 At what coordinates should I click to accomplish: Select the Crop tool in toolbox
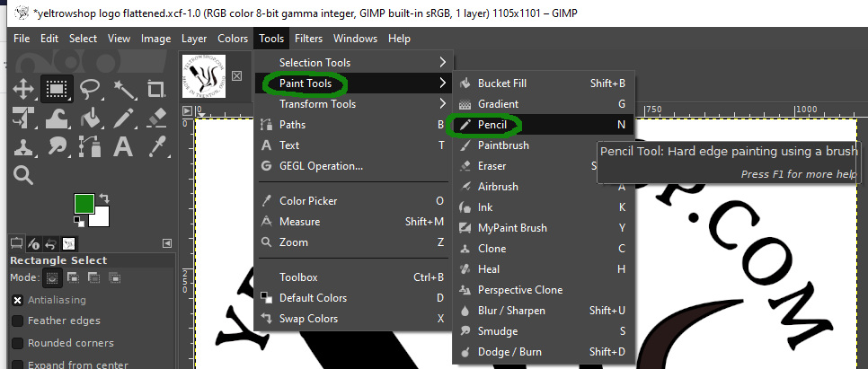click(x=155, y=90)
